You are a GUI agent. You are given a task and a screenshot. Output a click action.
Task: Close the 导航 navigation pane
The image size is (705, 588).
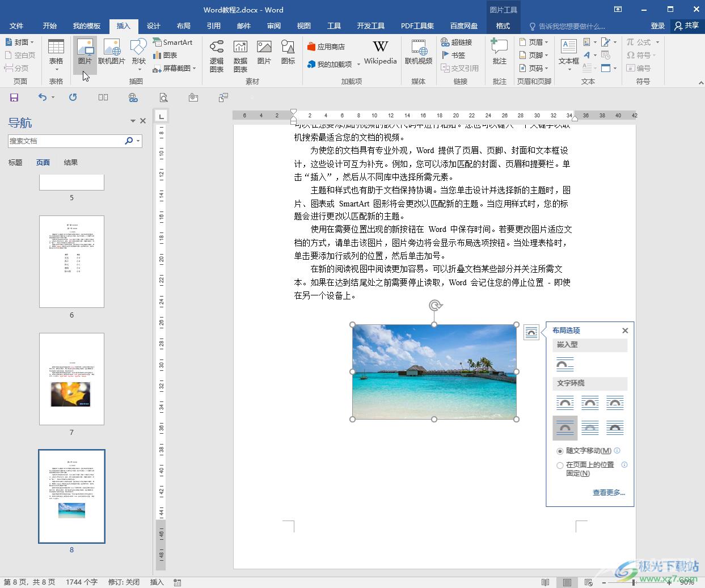143,121
